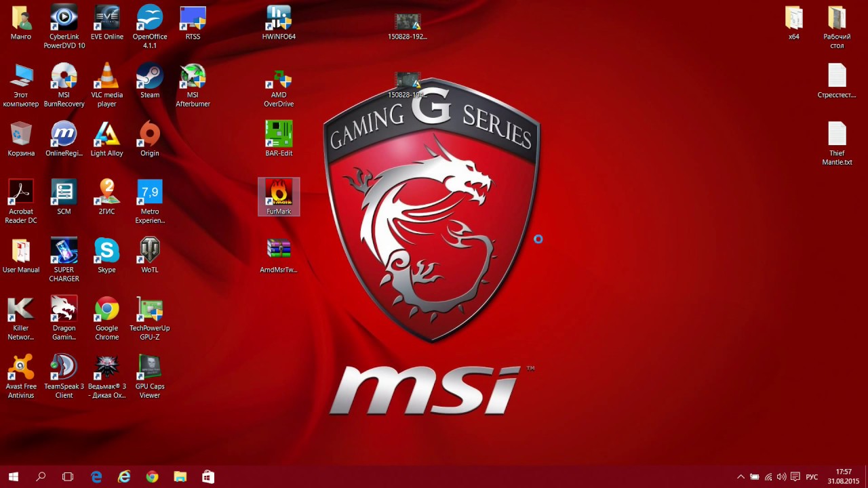
Task: Open the Ведьмак 3 game shortcut
Action: point(107,377)
